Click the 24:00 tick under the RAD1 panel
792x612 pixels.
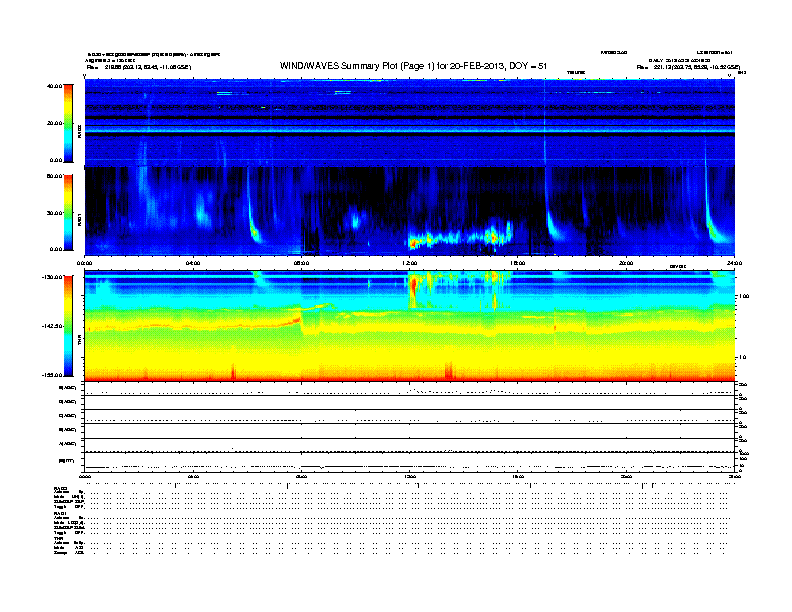tap(734, 263)
